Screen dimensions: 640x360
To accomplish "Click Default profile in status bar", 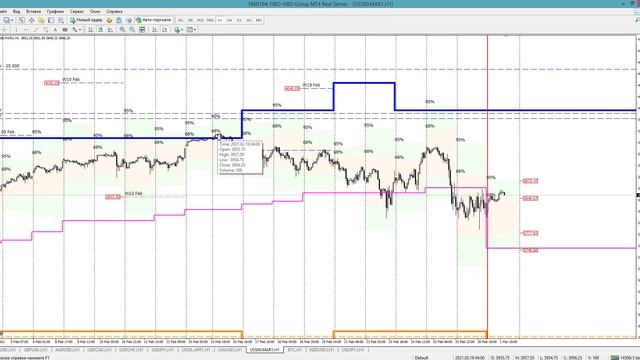I will (421, 358).
